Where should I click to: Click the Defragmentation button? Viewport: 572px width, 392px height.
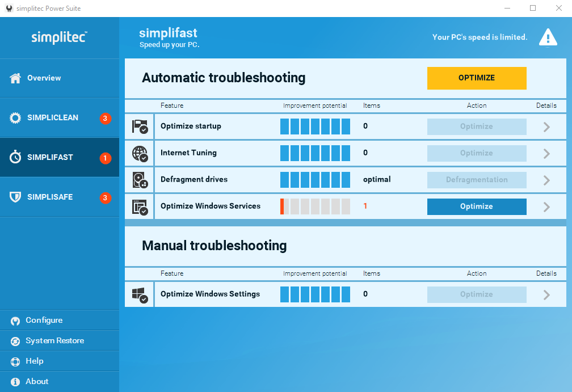click(477, 180)
